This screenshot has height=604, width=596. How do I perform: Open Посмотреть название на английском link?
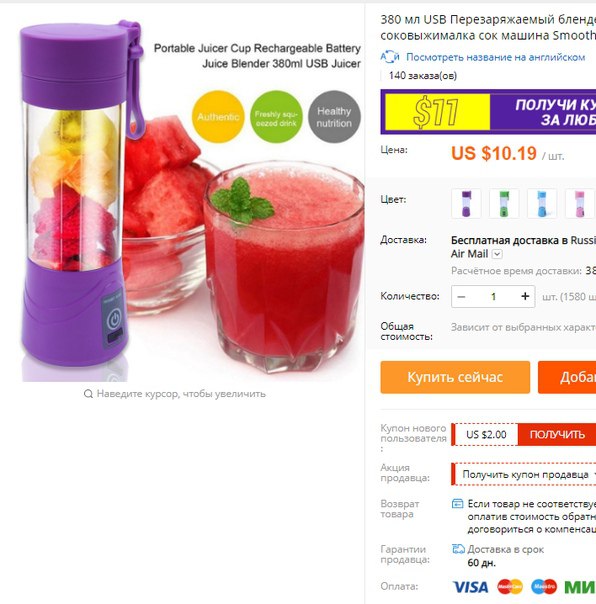pos(495,57)
